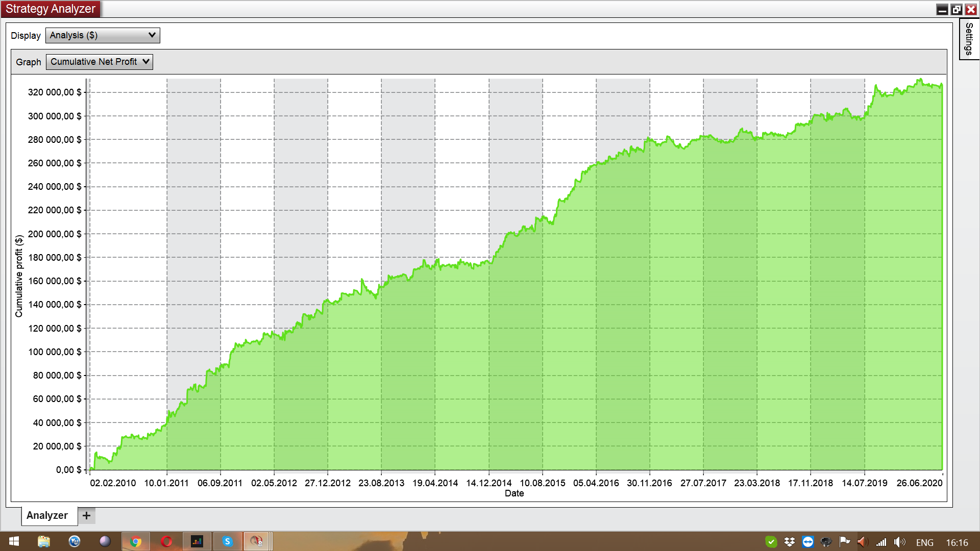The width and height of the screenshot is (980, 551).
Task: Open File Explorer from the taskbar
Action: (44, 541)
